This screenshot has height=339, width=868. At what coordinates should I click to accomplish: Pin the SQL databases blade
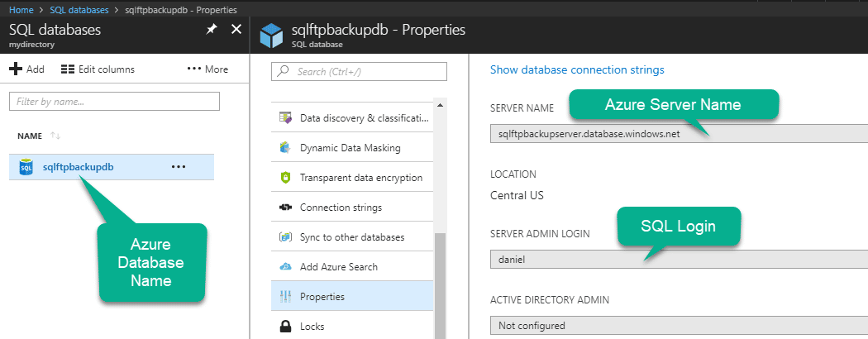[212, 30]
